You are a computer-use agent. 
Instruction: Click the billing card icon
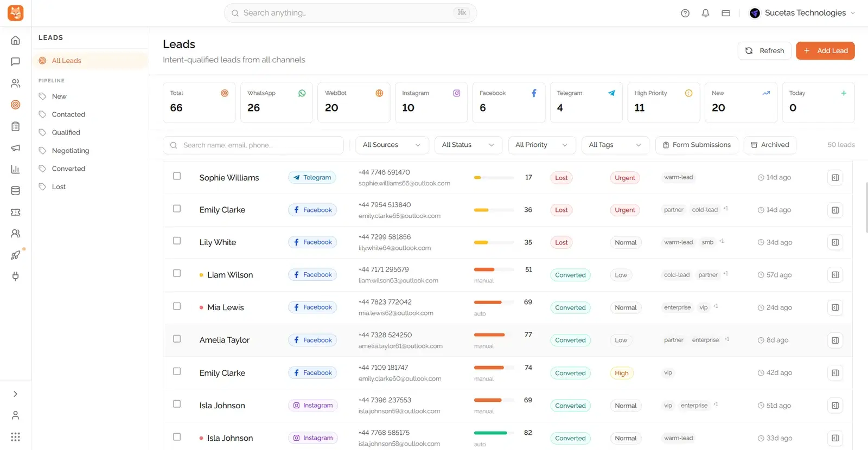726,13
